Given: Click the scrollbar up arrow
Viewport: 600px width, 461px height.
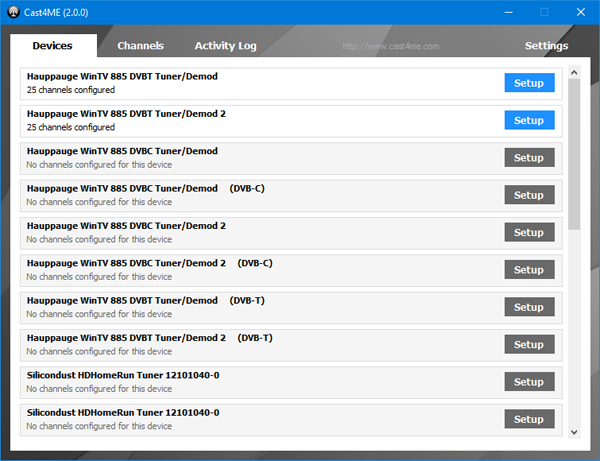Looking at the screenshot, I should (574, 72).
